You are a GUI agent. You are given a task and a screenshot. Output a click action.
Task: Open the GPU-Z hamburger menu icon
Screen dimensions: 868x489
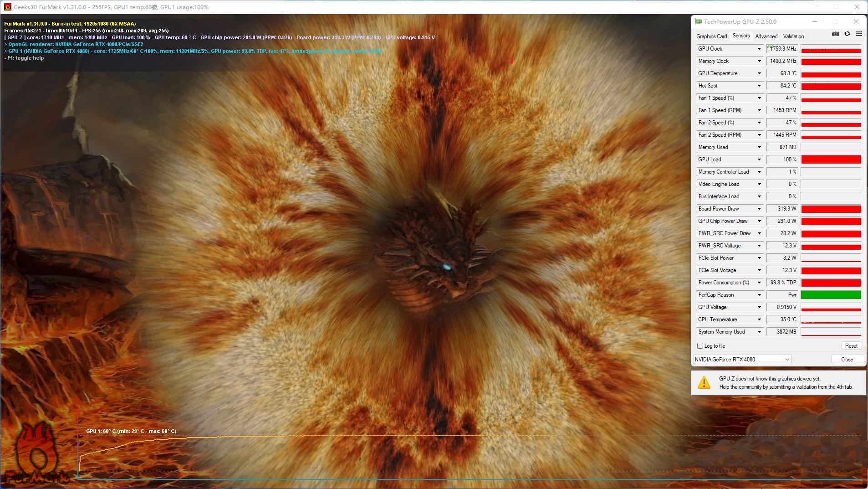pyautogui.click(x=859, y=34)
